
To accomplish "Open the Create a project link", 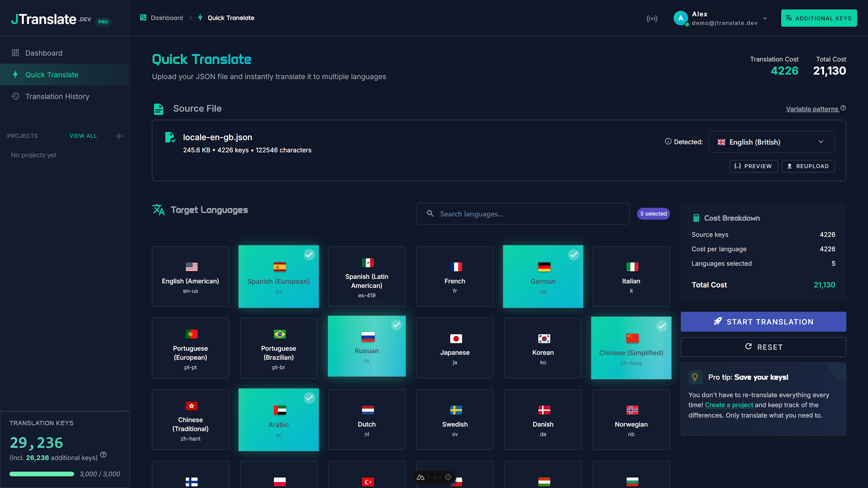I will 728,405.
